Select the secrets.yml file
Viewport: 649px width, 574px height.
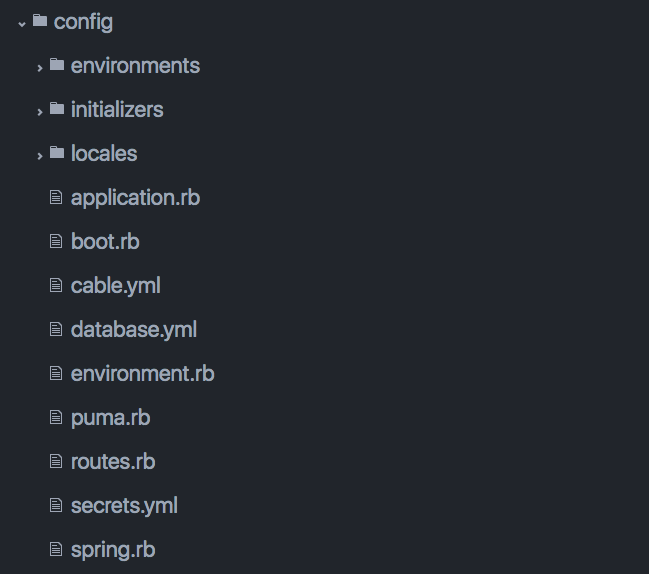[x=124, y=506]
